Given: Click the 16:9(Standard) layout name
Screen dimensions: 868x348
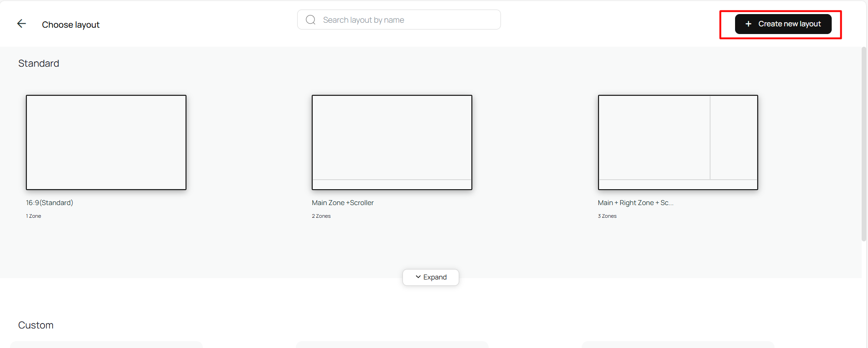Looking at the screenshot, I should click(x=49, y=203).
